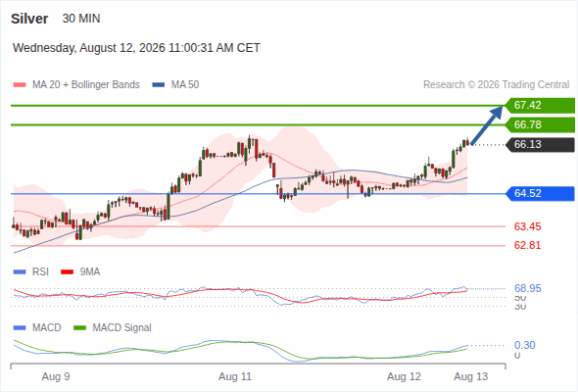Click the Aug 9 date axis label
Screen dimensions: 578x392
point(56,377)
